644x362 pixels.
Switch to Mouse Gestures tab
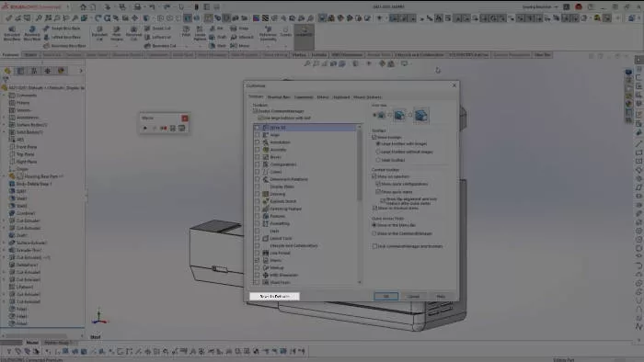[x=368, y=97]
